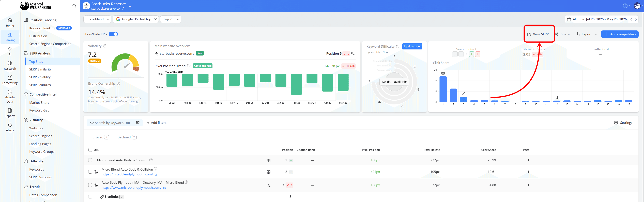Open the Forecasting sidebar section

[x=10, y=80]
